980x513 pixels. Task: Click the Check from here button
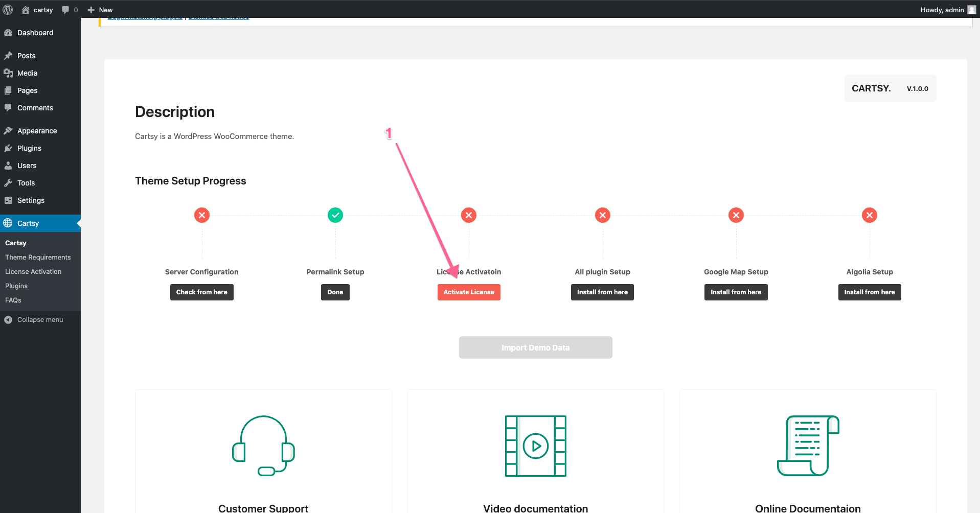tap(202, 292)
